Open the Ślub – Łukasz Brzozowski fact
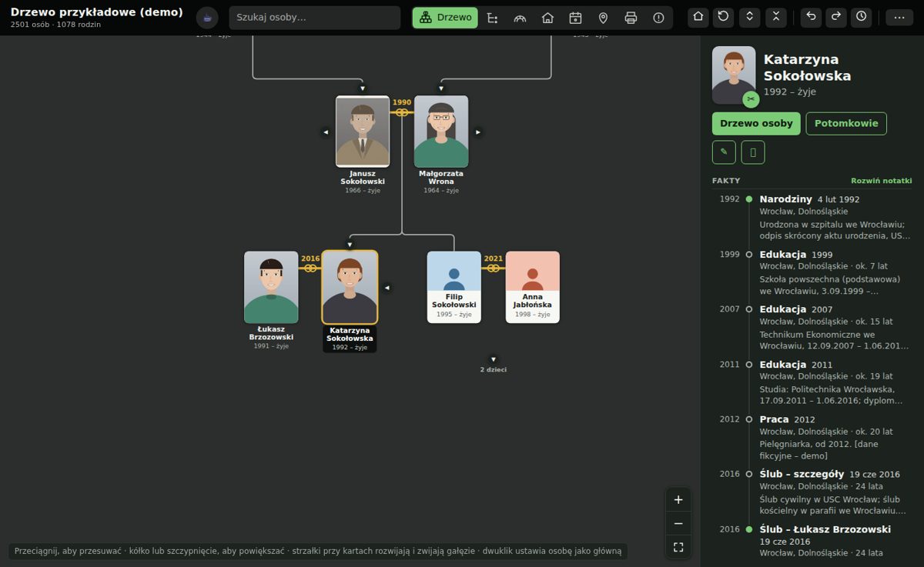 [812, 542]
